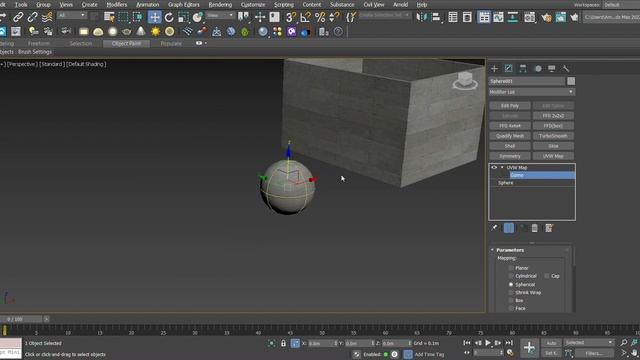
Task: Click the object color swatch beside name
Action: tap(571, 81)
